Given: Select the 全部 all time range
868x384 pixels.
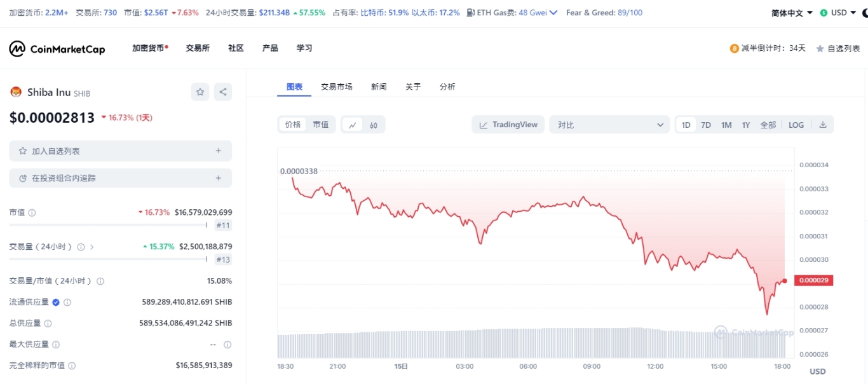Looking at the screenshot, I should coord(768,125).
